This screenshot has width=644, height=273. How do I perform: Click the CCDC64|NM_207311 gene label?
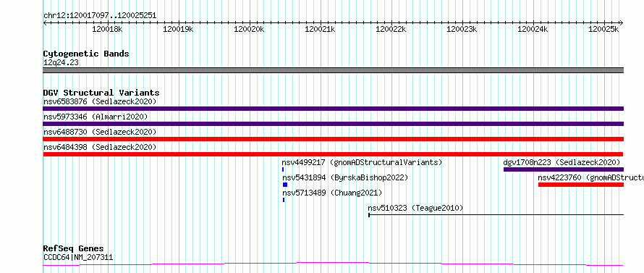coord(78,258)
